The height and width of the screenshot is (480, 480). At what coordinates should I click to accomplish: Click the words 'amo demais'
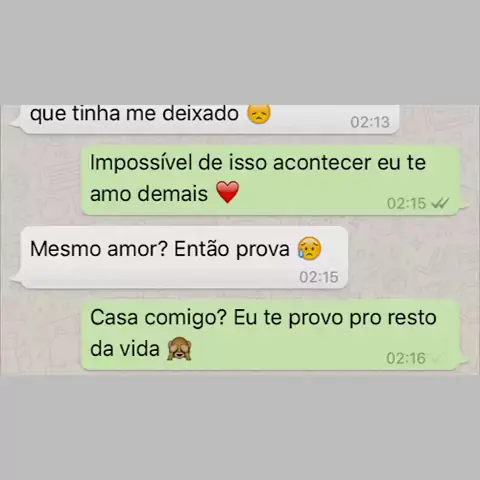pyautogui.click(x=149, y=194)
